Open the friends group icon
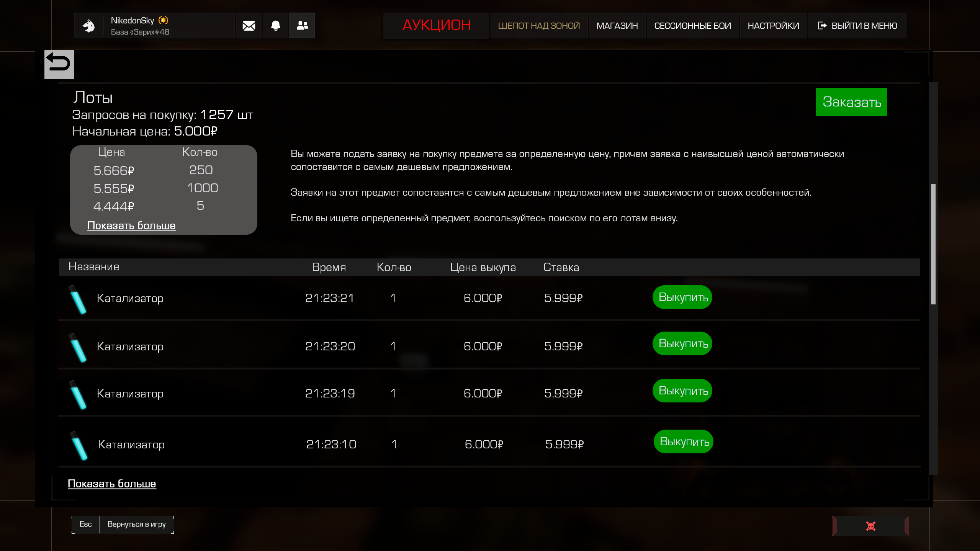Image resolution: width=980 pixels, height=551 pixels. point(302,26)
